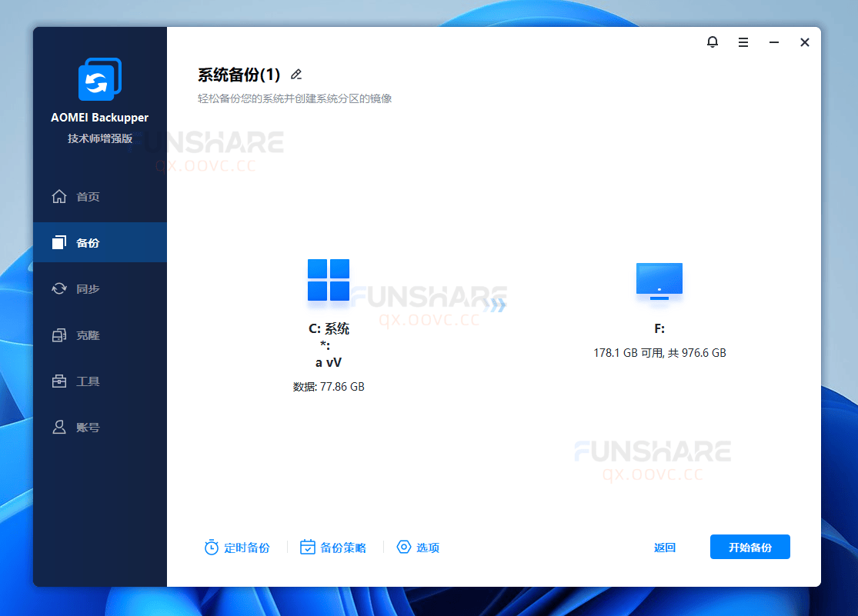Open the 账号 account icon
This screenshot has width=858, height=616.
pyautogui.click(x=60, y=427)
